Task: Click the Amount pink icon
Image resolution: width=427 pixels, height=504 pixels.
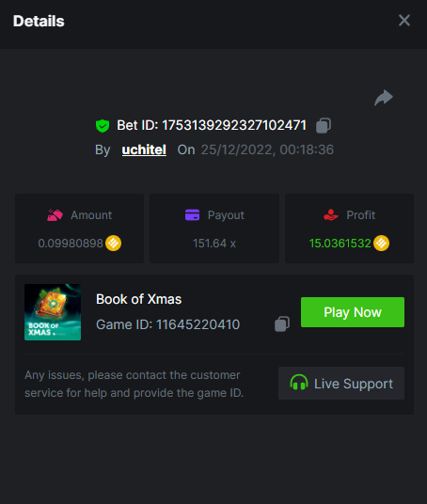Action: [x=55, y=215]
